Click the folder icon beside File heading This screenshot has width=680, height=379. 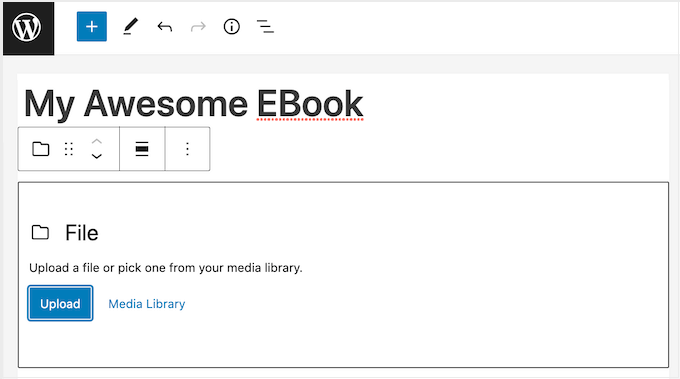40,232
